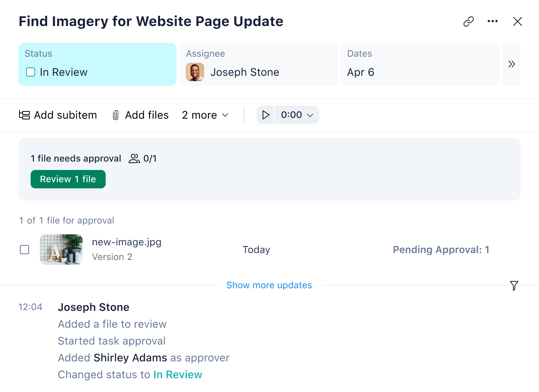The height and width of the screenshot is (392, 539).
Task: Click Joseph Stone's assignee avatar
Action: [195, 72]
